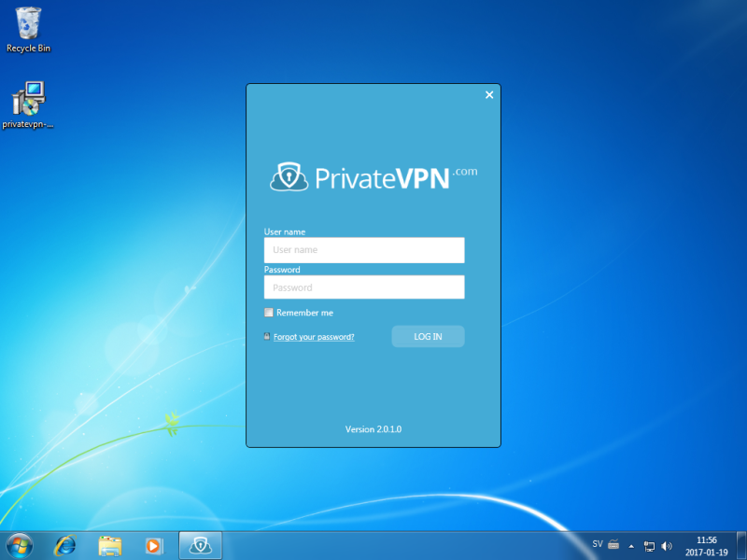Click the volume speaker tray icon

[x=667, y=545]
